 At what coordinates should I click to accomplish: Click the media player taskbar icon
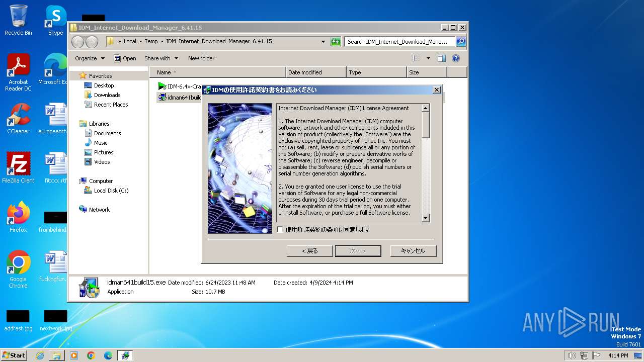74,355
